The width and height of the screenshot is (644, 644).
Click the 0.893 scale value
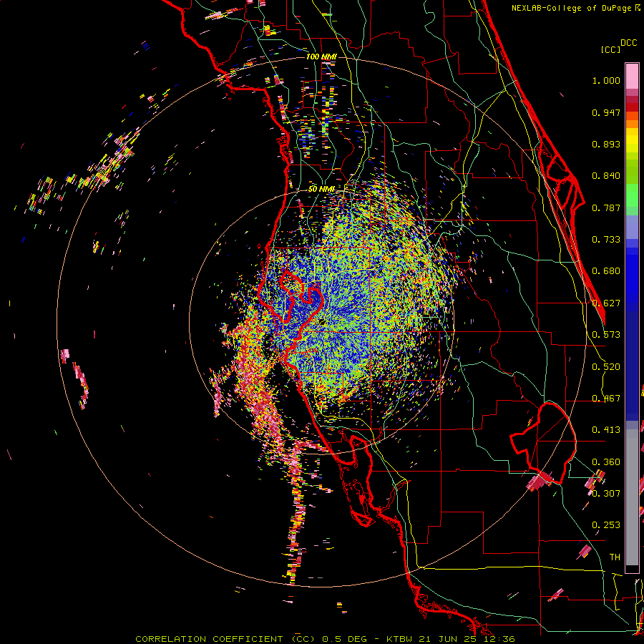point(606,144)
